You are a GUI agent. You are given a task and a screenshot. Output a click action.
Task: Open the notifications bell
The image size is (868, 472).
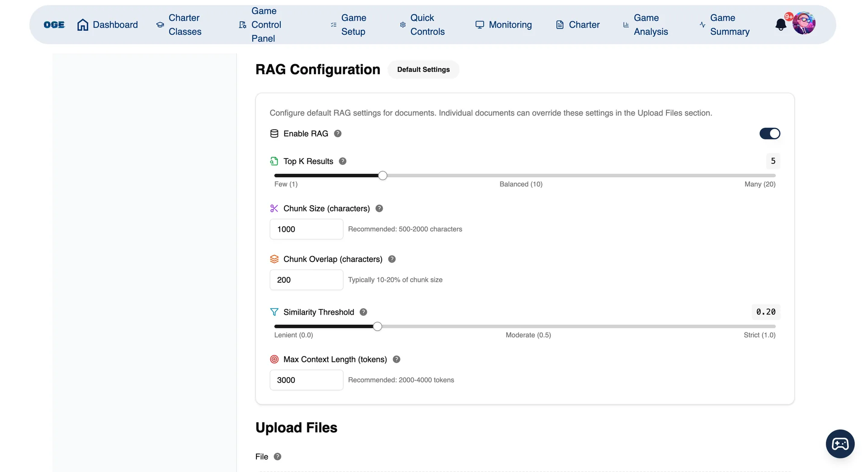pos(781,24)
